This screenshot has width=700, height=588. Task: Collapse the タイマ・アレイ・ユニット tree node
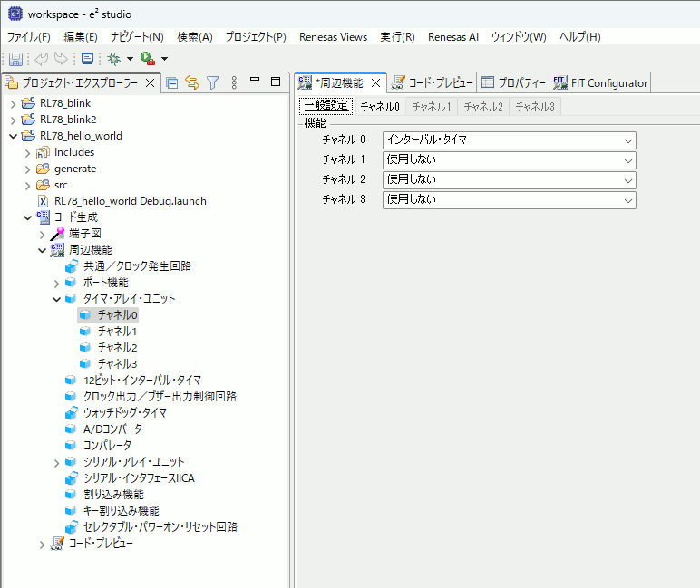coord(56,299)
